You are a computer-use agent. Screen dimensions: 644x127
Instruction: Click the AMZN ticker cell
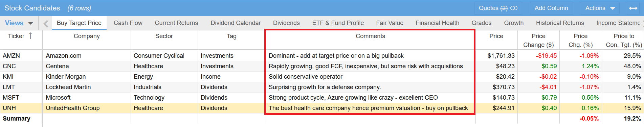(x=12, y=56)
